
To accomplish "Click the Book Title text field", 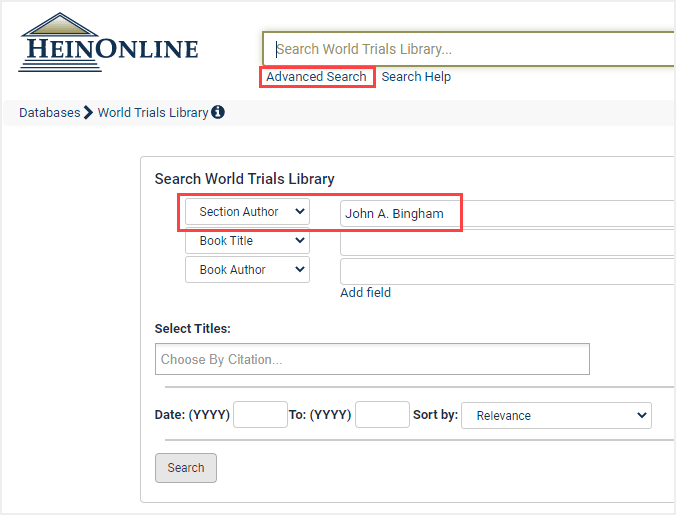I will coord(507,243).
